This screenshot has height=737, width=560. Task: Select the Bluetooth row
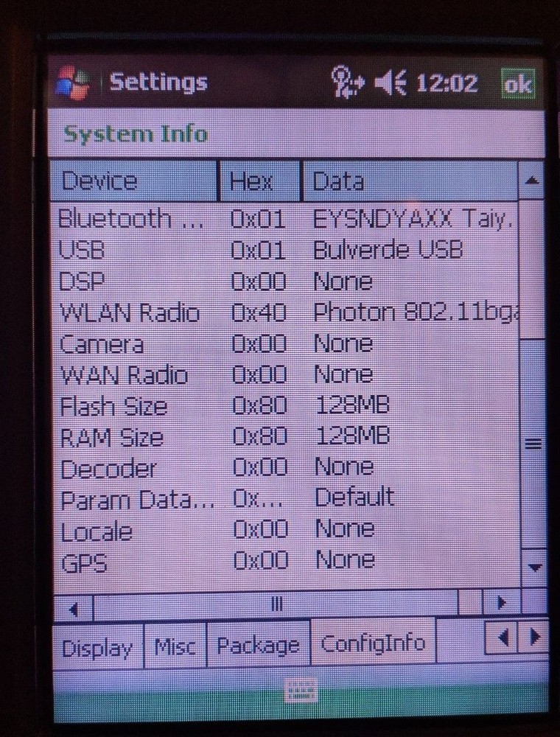pyautogui.click(x=284, y=219)
